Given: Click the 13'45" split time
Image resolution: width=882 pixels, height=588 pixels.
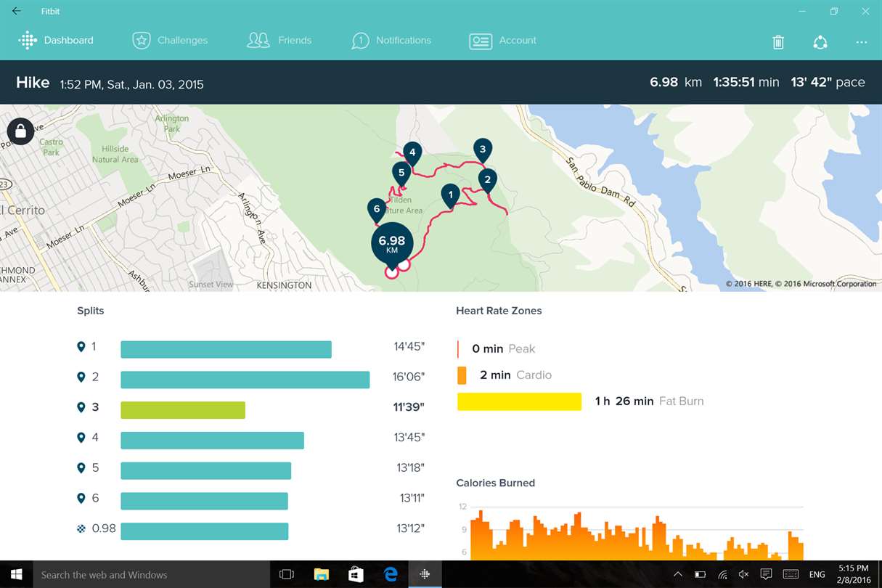Looking at the screenshot, I should click(409, 438).
